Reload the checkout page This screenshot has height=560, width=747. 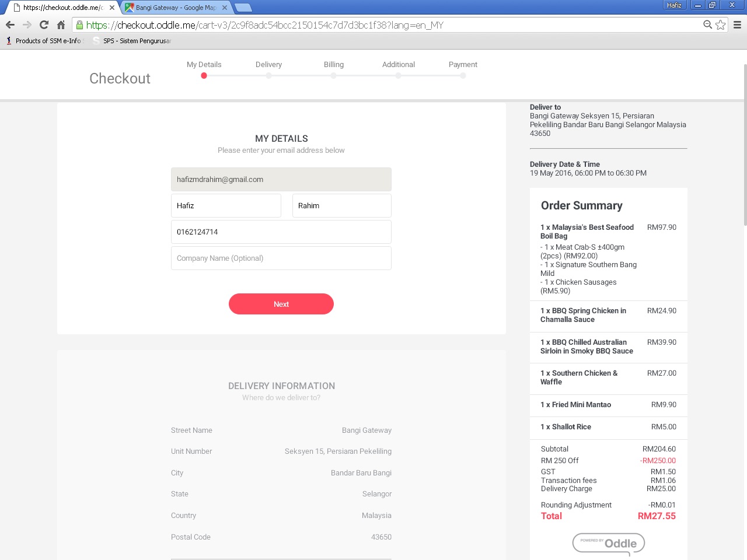point(44,25)
